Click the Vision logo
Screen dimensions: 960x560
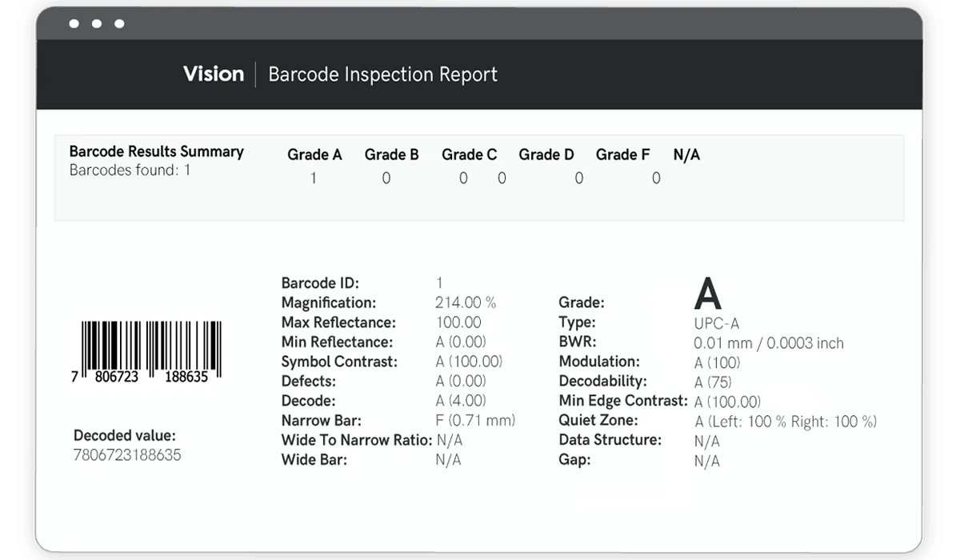pyautogui.click(x=214, y=74)
